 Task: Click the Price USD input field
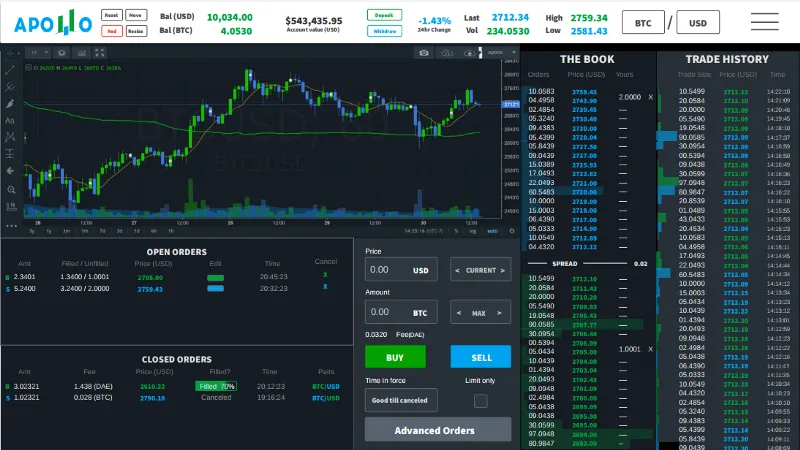click(401, 269)
